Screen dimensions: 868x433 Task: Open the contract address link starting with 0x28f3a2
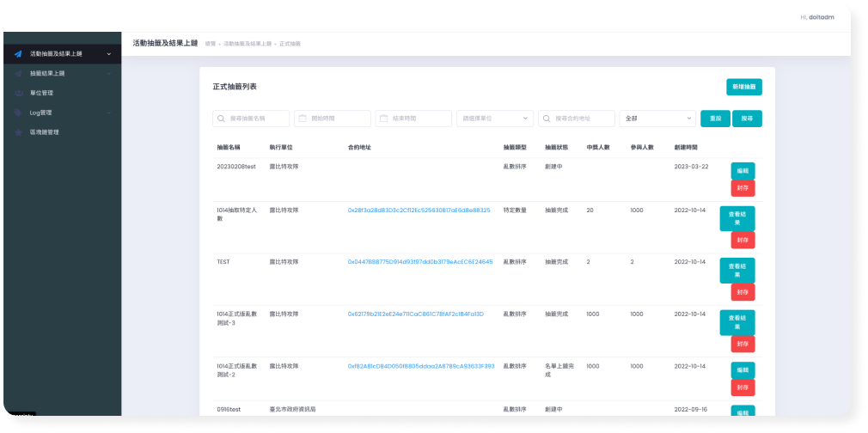tap(419, 210)
